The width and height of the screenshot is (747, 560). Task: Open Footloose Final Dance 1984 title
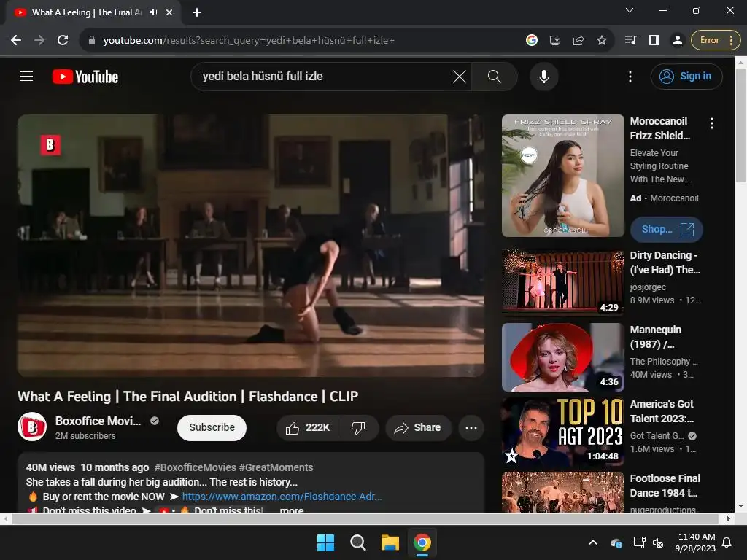(x=665, y=486)
